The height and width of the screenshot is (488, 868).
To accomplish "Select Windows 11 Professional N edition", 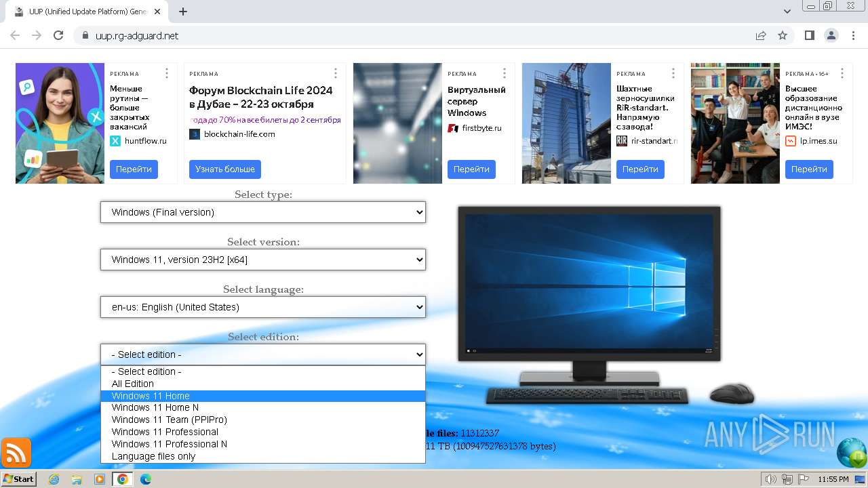I will tap(263, 444).
